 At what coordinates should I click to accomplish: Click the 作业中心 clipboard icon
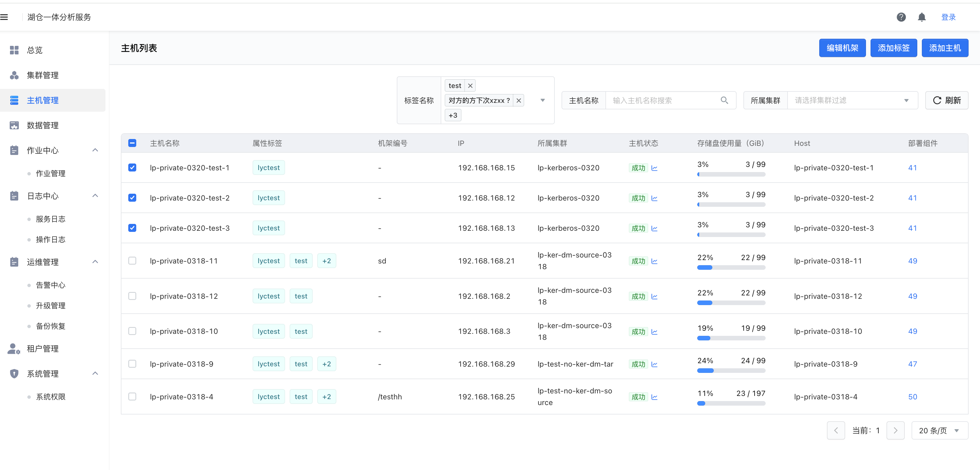(x=14, y=150)
